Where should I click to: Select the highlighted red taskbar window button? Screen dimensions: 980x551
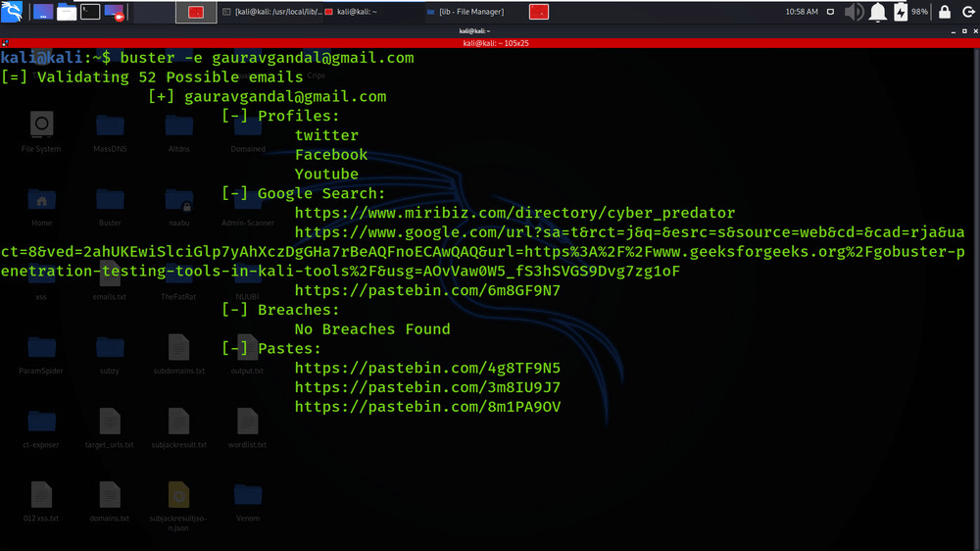(x=196, y=12)
